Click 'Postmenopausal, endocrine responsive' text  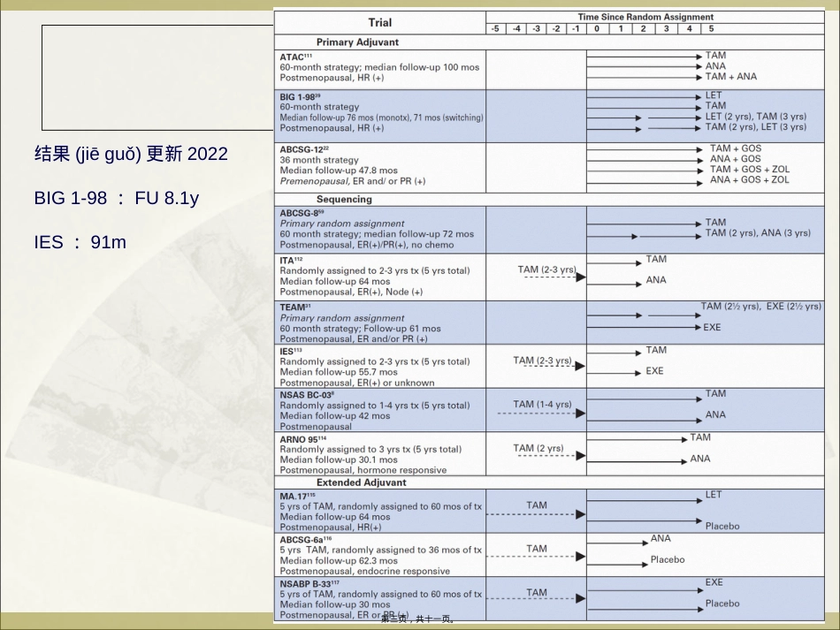pos(365,571)
